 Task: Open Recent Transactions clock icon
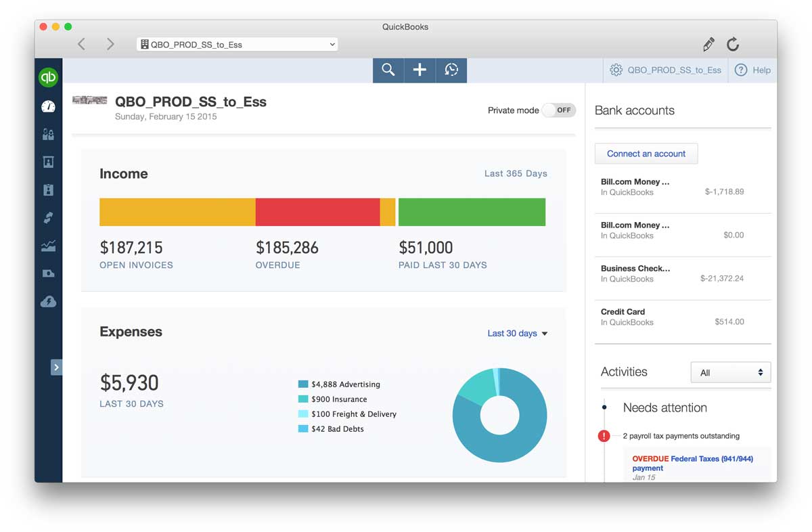tap(451, 70)
